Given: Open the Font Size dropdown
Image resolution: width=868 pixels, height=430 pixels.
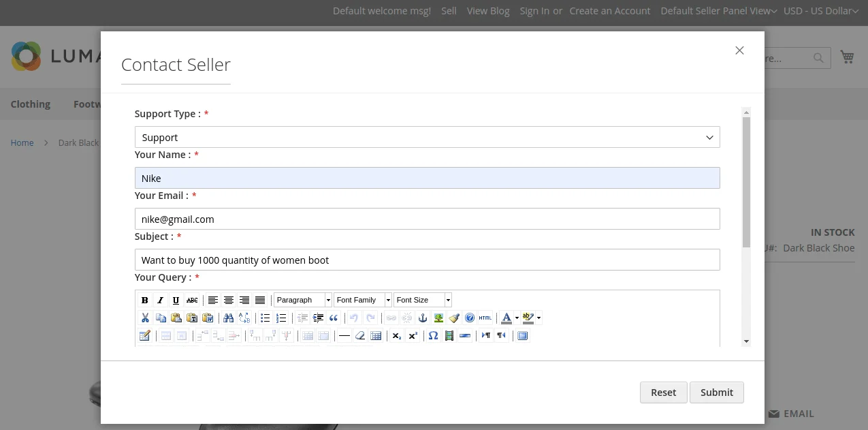Looking at the screenshot, I should 448,301.
